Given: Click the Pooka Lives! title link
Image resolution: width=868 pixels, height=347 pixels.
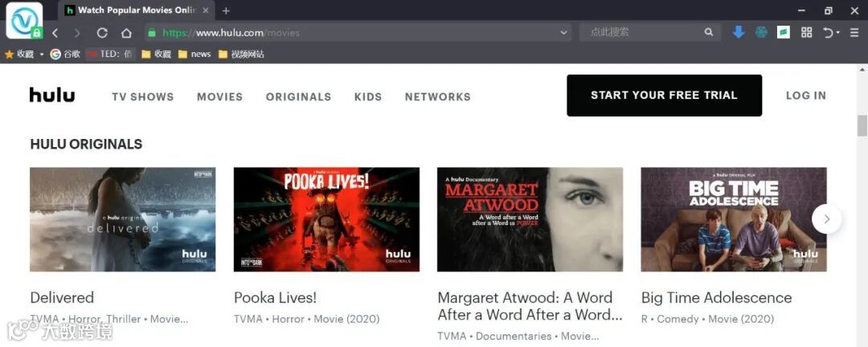Looking at the screenshot, I should 275,298.
